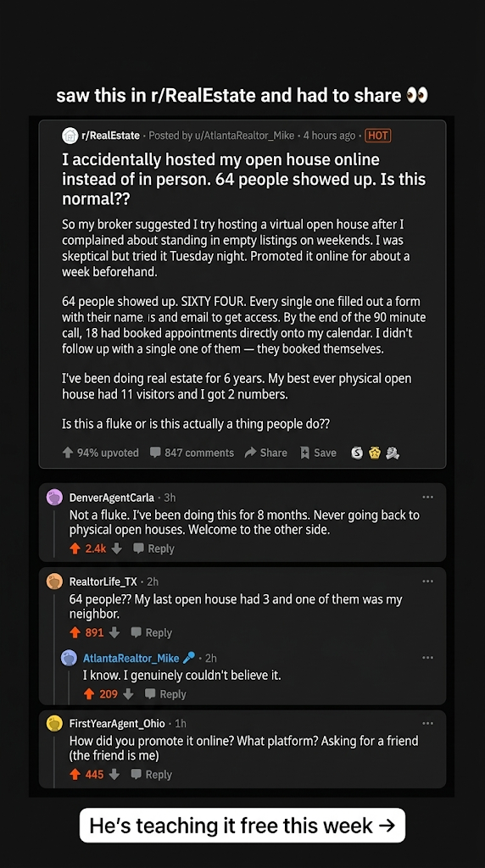The image size is (485, 868).
Task: Open options menu on DenverAgentCarla's comment
Action: [x=428, y=497]
